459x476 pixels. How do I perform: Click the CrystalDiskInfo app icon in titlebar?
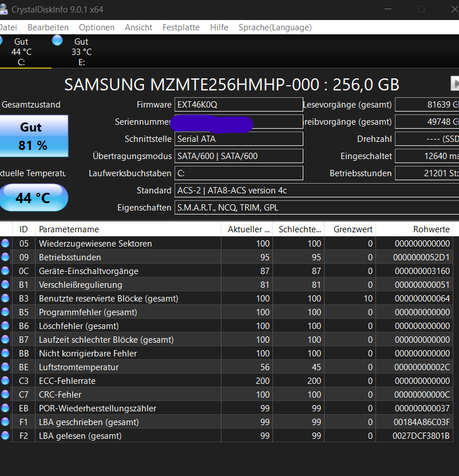[3, 9]
